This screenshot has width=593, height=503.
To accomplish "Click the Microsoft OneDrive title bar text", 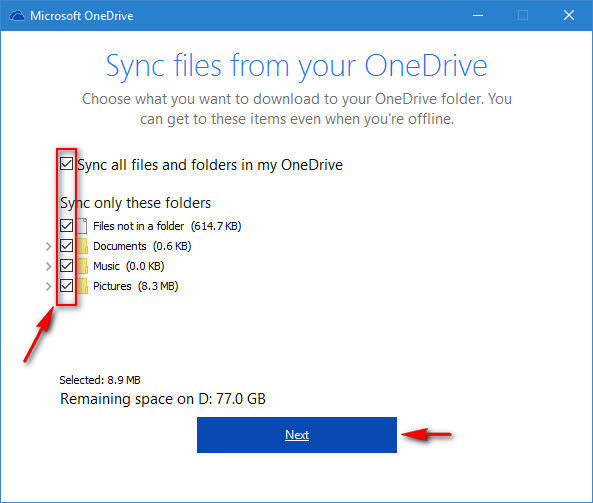I will (x=82, y=16).
